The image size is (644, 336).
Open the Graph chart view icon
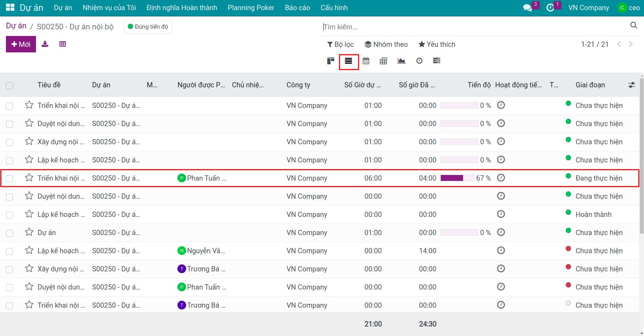tap(402, 61)
